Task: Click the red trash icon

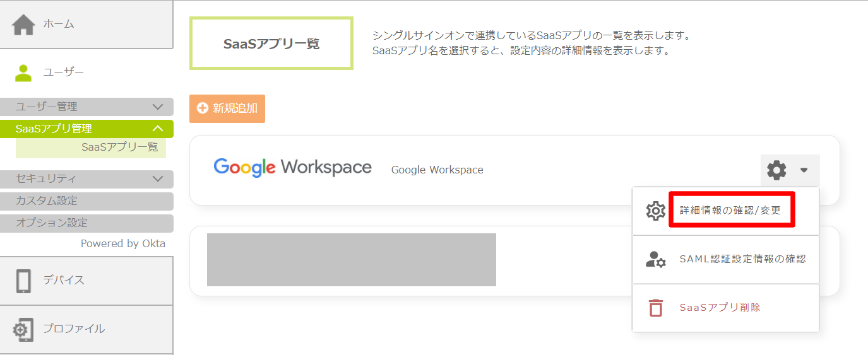Action: pos(656,308)
